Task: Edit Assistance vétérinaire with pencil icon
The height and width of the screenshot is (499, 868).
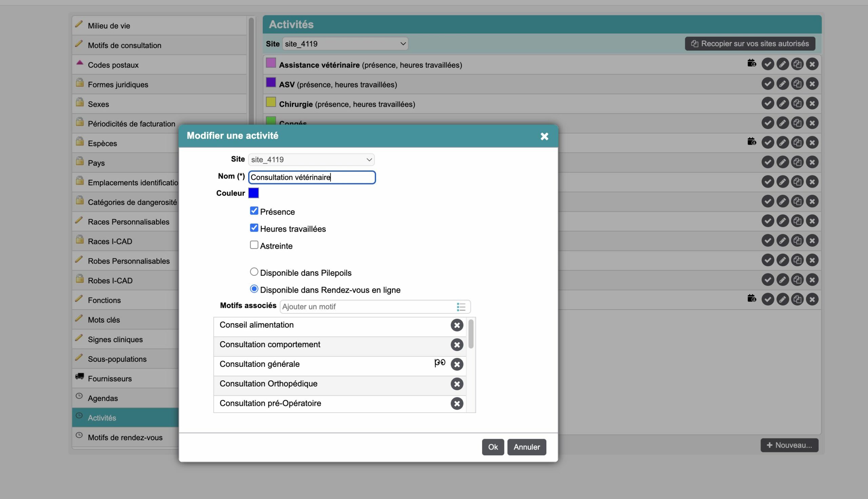Action: pos(782,64)
